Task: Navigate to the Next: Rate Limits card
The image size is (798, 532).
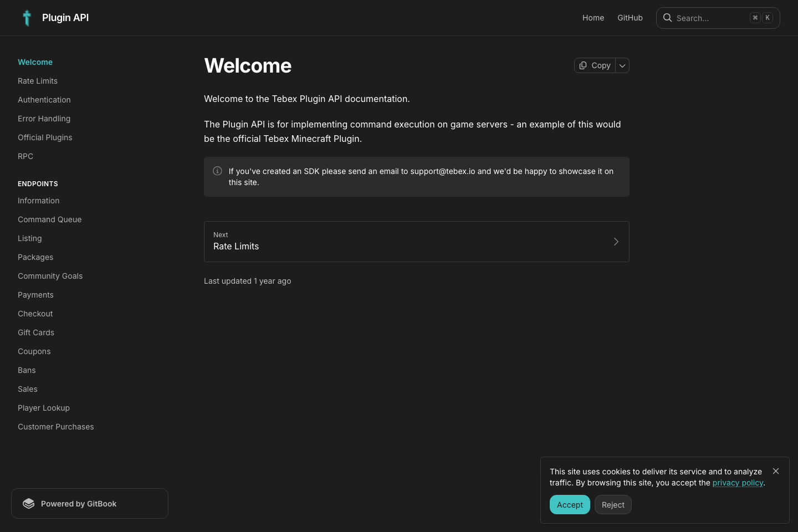Action: tap(416, 242)
